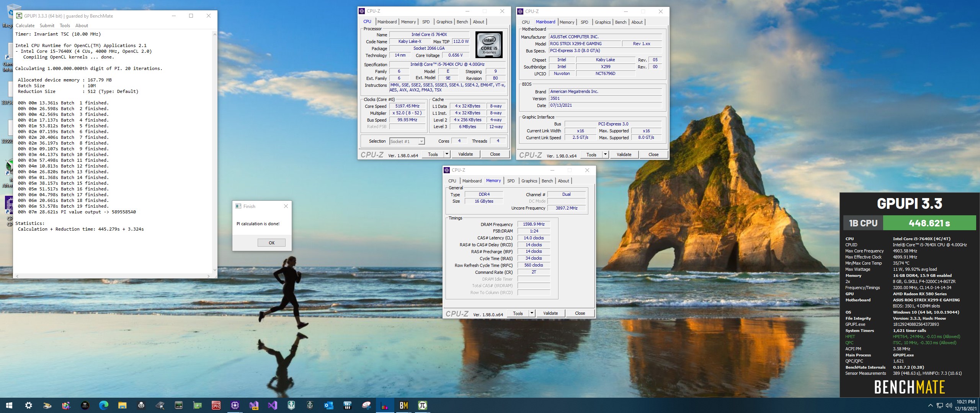The height and width of the screenshot is (413, 980).
Task: Show hidden system tray icons chevron
Action: tap(931, 405)
